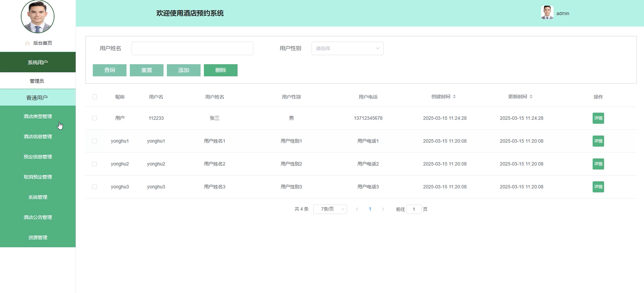This screenshot has height=293, width=644.
Task: Click the 删除 delete button
Action: [221, 70]
